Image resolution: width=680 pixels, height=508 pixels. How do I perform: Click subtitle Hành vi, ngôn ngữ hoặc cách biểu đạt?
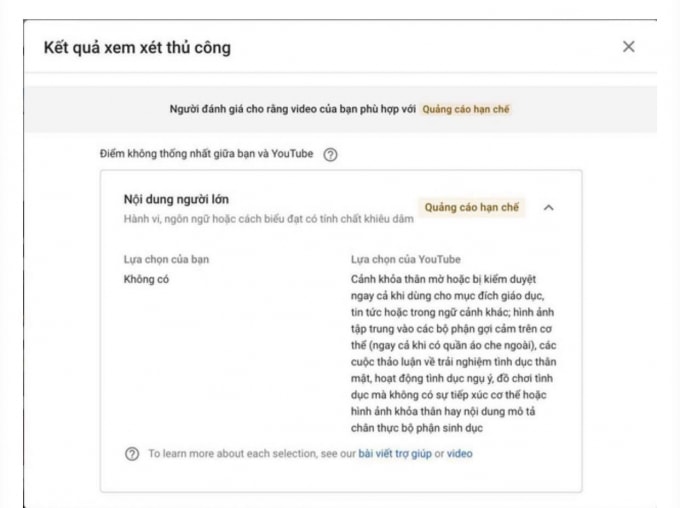pos(269,219)
